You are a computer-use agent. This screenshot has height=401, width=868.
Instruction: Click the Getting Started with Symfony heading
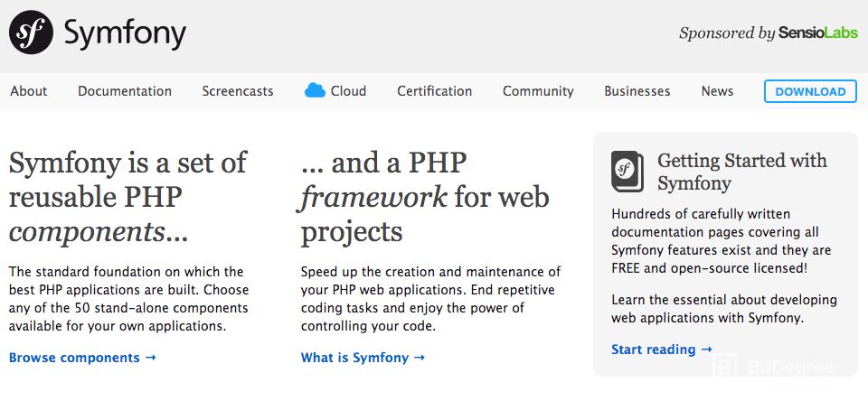click(741, 172)
